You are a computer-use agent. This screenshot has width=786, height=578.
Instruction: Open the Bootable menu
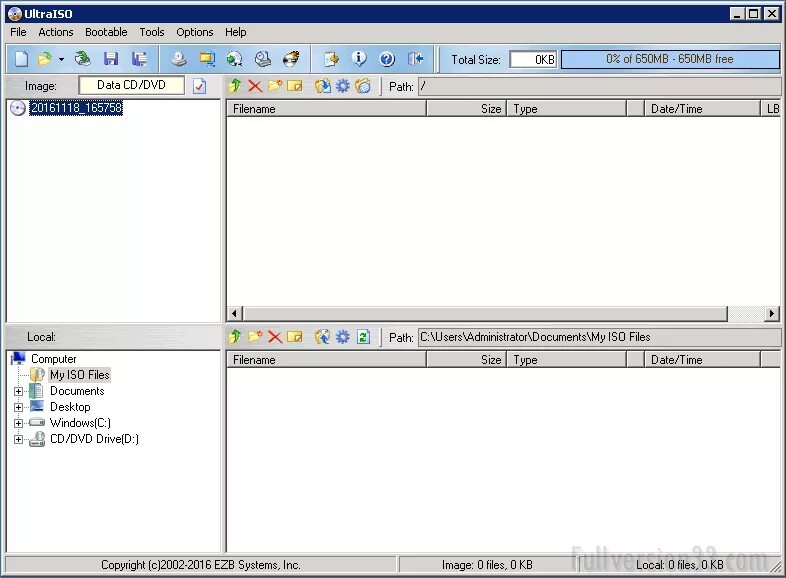(106, 32)
